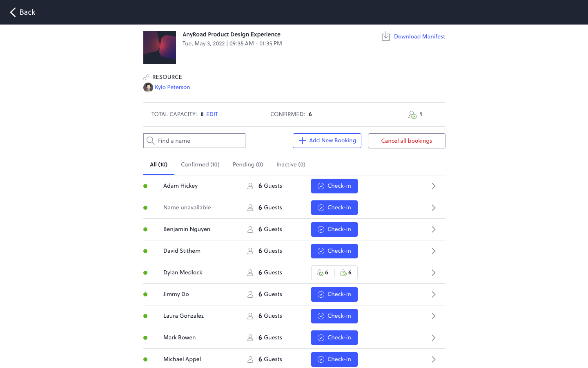
Task: Switch to the Confirmed tab
Action: (200, 164)
